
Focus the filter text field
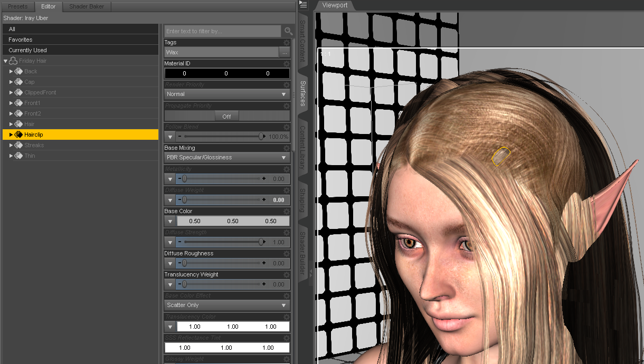click(222, 31)
